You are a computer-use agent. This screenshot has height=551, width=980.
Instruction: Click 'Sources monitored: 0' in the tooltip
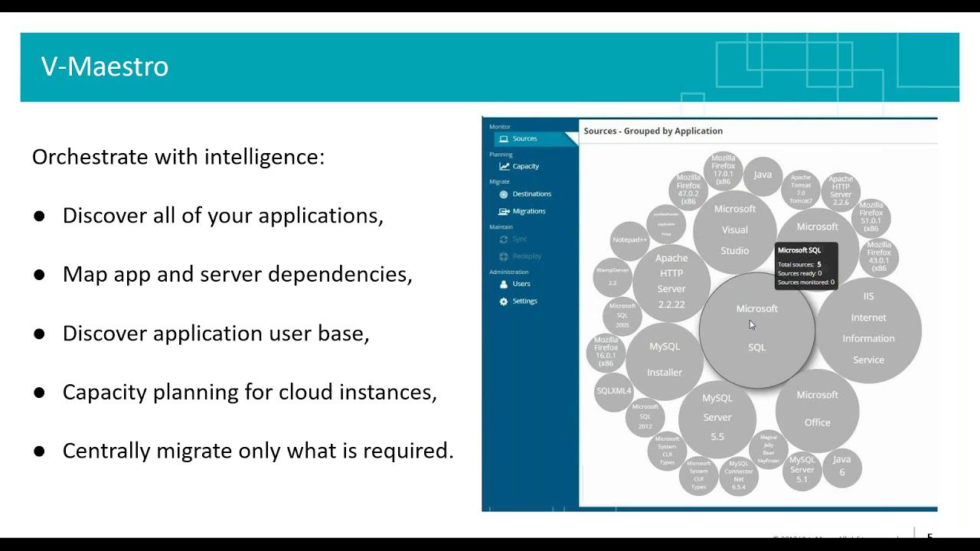tap(806, 282)
